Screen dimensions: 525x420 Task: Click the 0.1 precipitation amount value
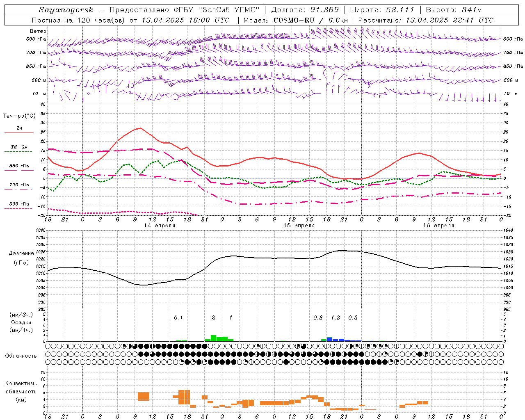point(178,318)
